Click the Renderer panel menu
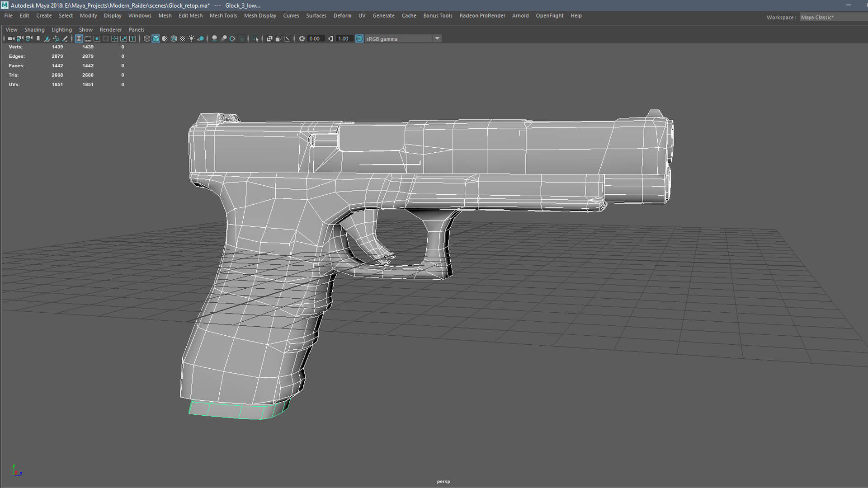Screen dimensions: 868x488 tap(111, 29)
